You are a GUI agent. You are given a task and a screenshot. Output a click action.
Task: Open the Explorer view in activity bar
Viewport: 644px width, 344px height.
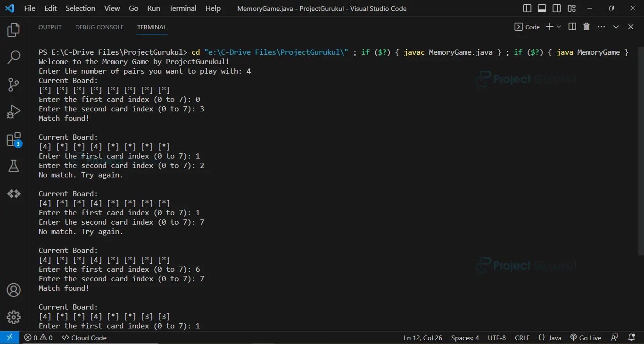click(14, 30)
